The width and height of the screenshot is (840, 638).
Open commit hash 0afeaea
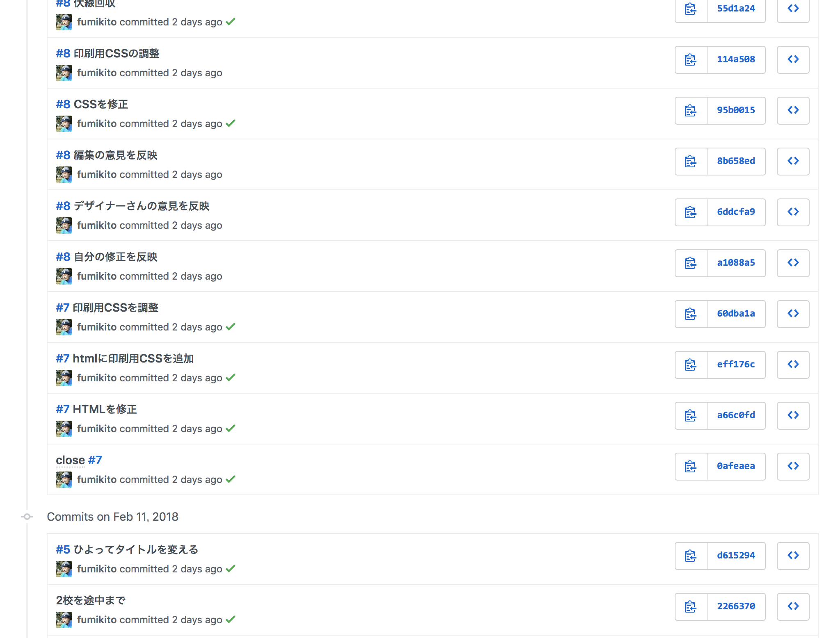coord(736,466)
